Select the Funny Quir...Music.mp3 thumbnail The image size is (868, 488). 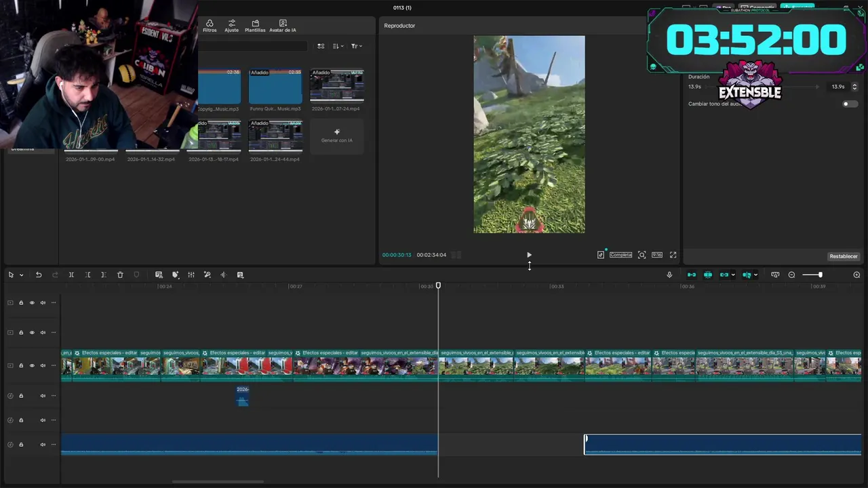pos(275,85)
